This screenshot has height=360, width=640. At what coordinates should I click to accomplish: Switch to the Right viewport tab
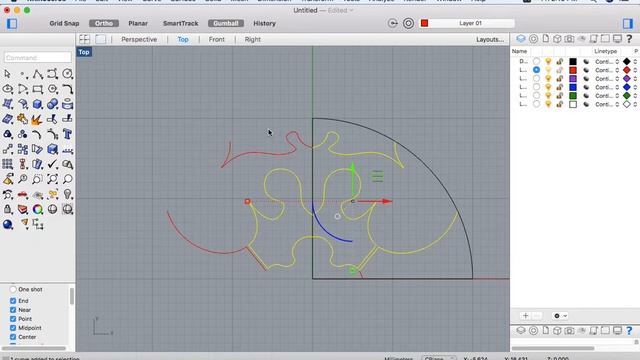pos(252,39)
